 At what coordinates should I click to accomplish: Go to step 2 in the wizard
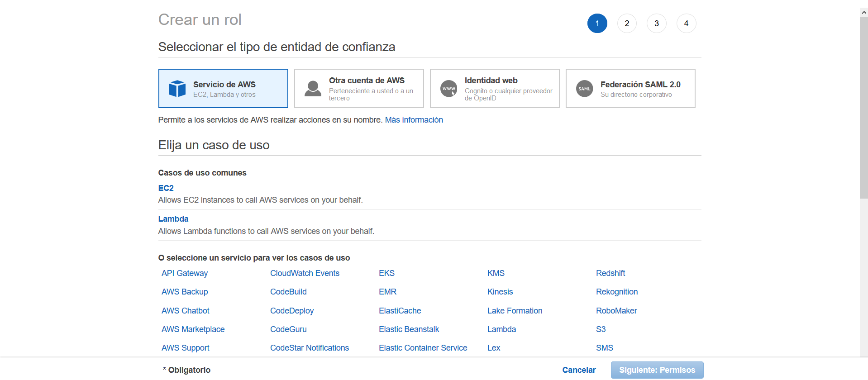tap(627, 24)
